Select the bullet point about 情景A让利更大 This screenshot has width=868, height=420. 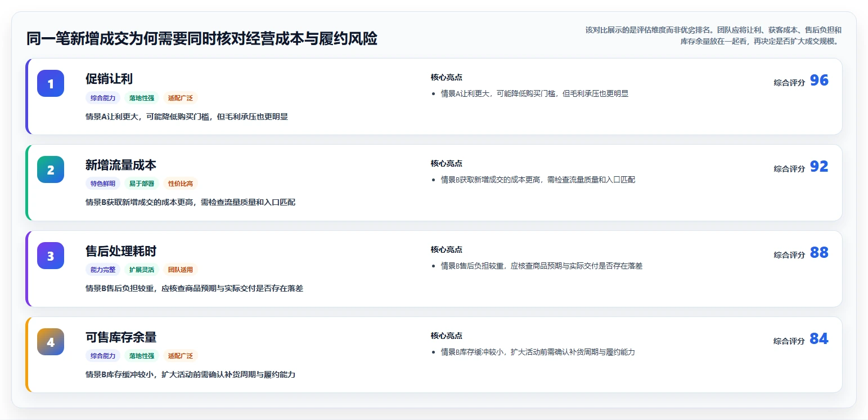coord(534,93)
